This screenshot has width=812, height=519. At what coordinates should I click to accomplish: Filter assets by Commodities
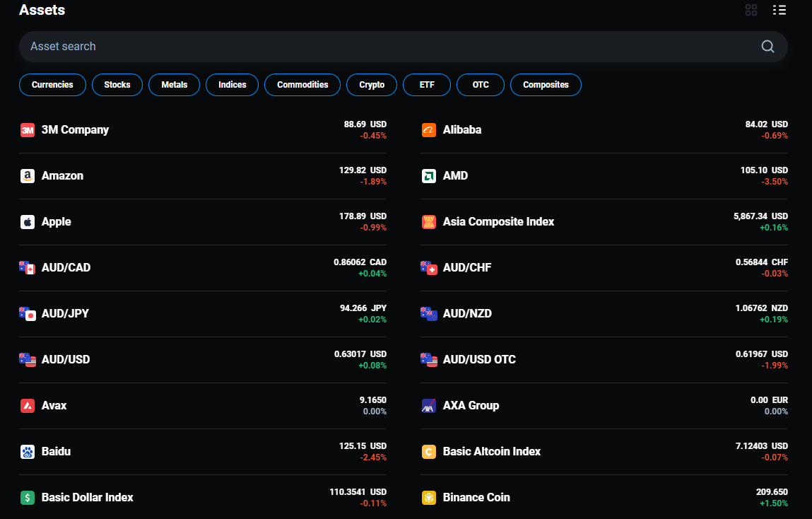[x=302, y=85]
